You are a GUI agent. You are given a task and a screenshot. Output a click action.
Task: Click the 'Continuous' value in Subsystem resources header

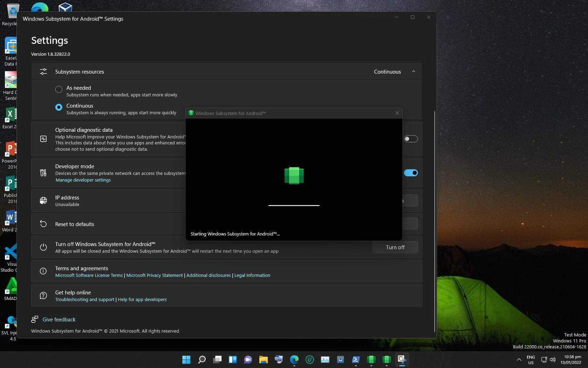(x=387, y=71)
